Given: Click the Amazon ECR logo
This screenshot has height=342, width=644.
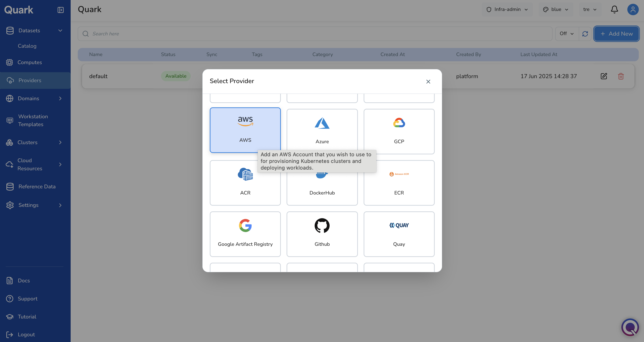Looking at the screenshot, I should tap(399, 174).
